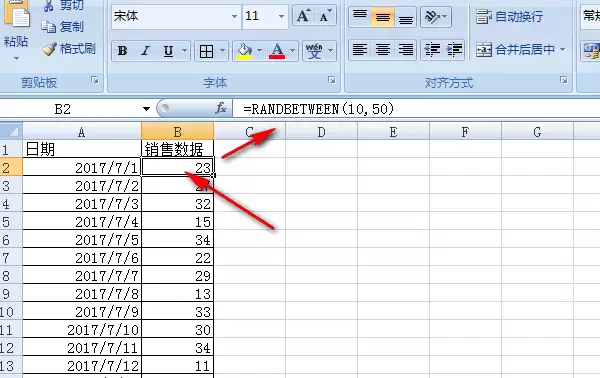600x378 pixels.
Task: Click the increase font size icon
Action: (x=303, y=16)
